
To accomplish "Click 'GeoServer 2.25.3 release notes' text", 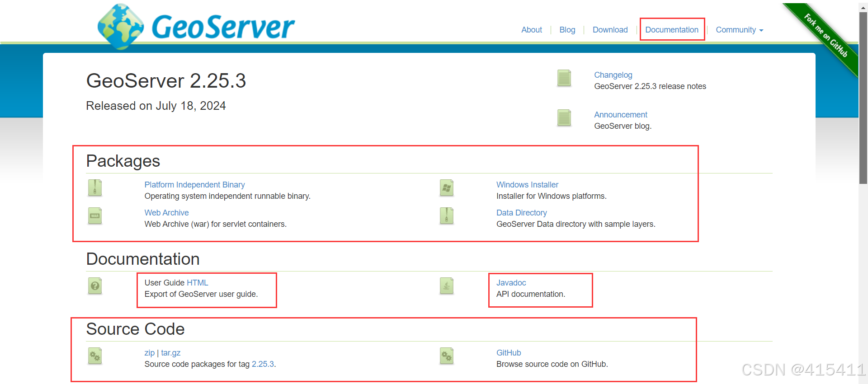I will pyautogui.click(x=650, y=86).
